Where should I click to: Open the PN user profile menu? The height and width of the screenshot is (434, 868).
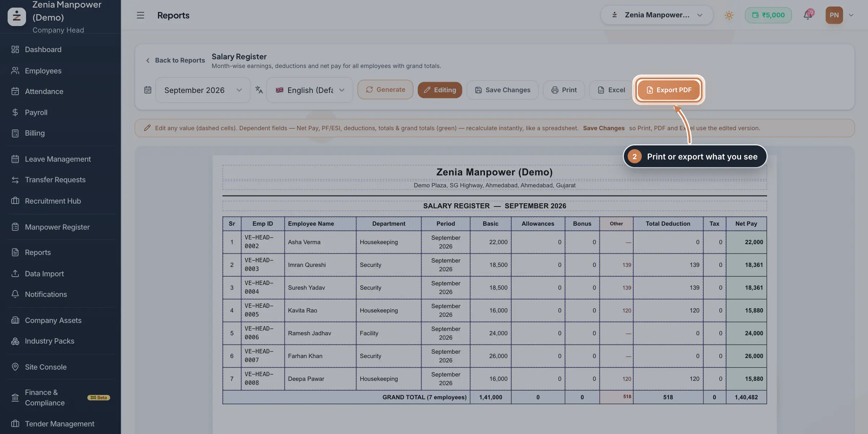point(839,15)
